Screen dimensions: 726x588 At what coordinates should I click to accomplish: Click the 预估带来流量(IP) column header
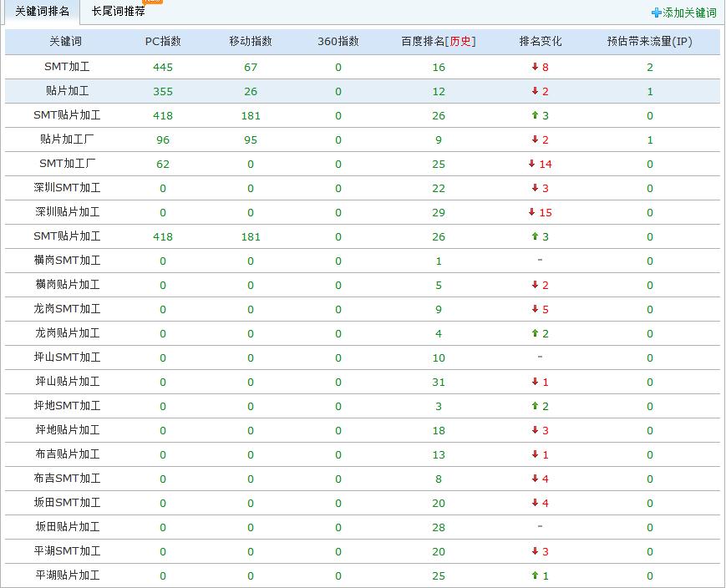coord(649,41)
